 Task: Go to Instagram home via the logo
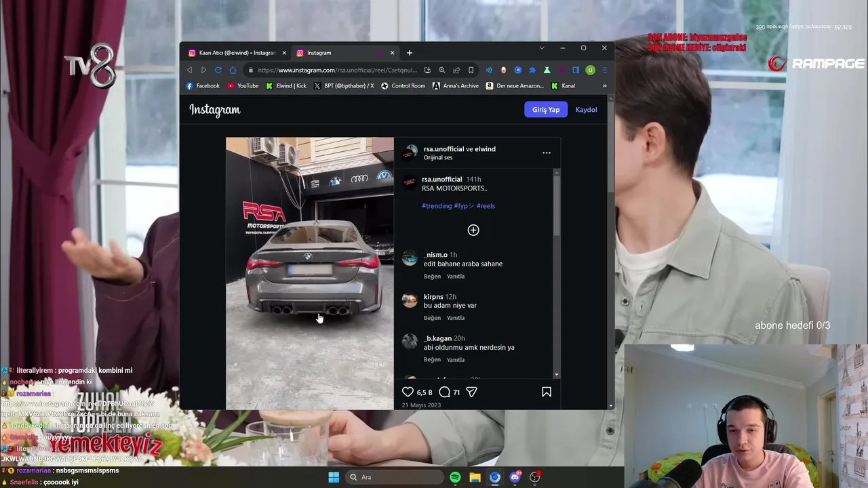pyautogui.click(x=214, y=110)
